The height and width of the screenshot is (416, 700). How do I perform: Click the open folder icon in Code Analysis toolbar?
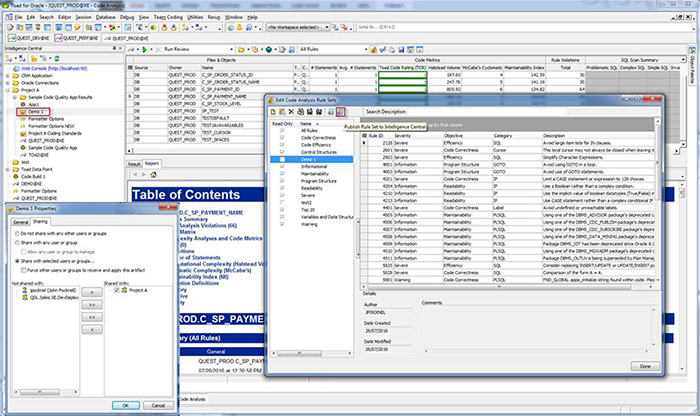click(241, 50)
